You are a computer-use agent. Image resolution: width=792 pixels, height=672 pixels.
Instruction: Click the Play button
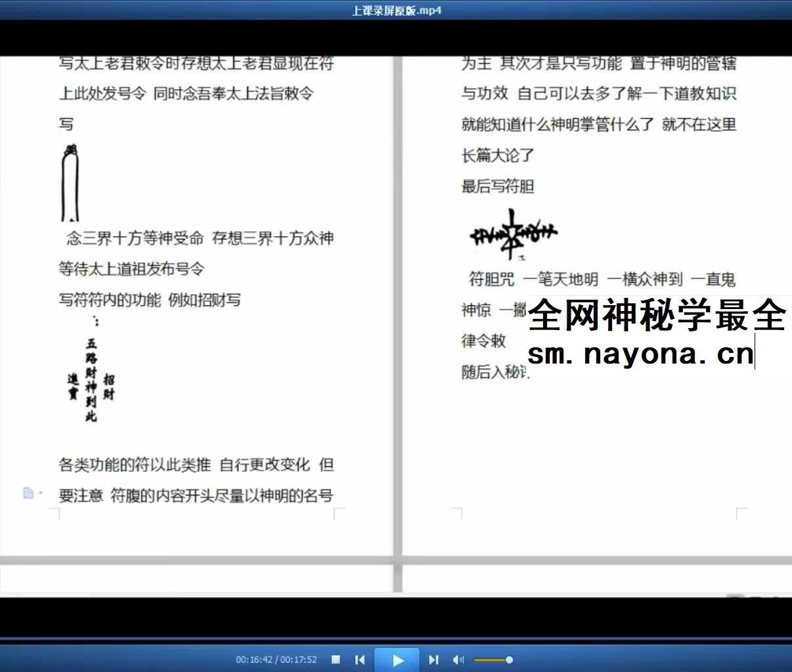tap(397, 660)
